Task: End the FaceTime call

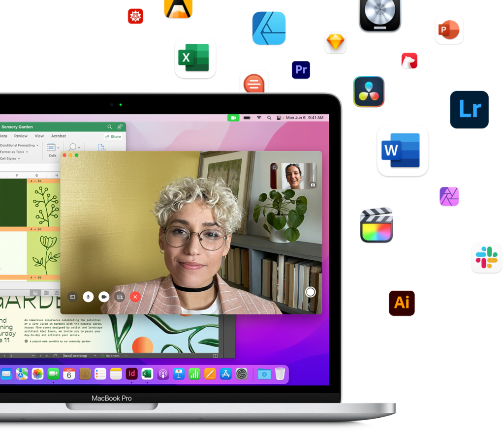Action: (135, 297)
